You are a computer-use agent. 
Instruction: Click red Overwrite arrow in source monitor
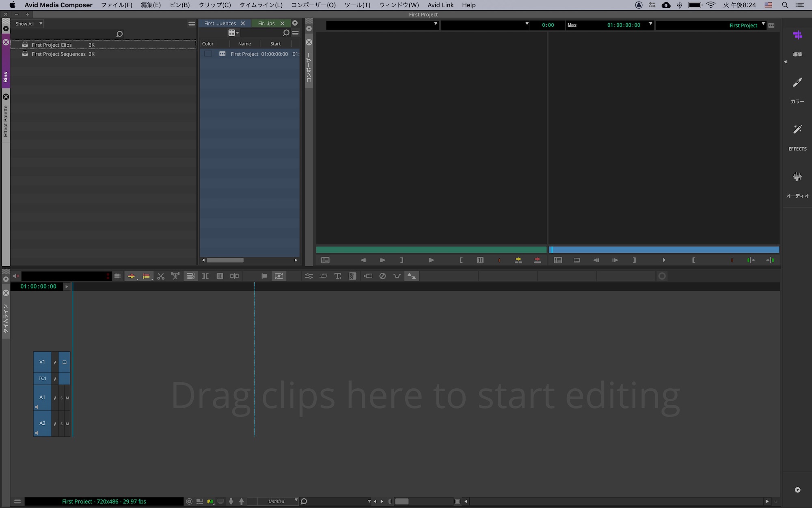[537, 260]
